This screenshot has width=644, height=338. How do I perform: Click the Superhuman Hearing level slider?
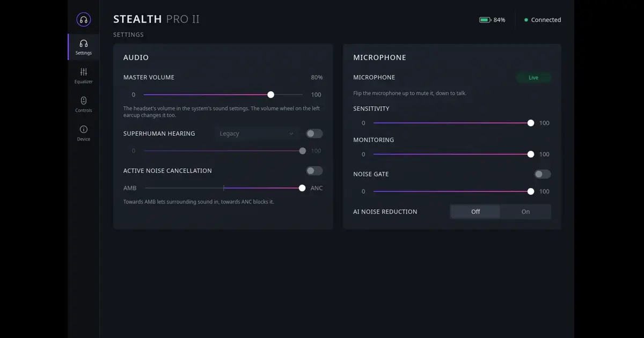pos(223,151)
